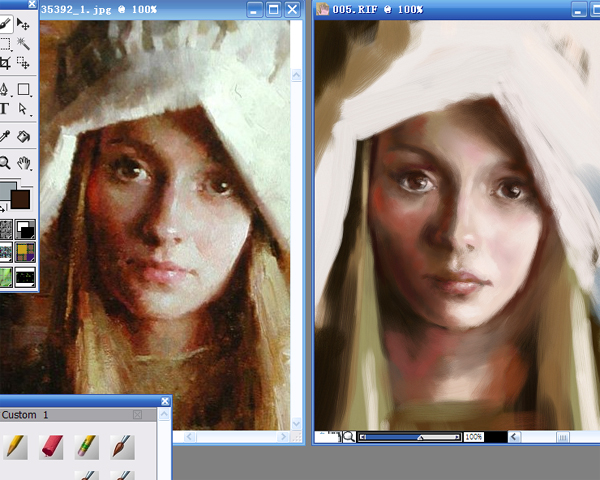
Task: Click the magnifier icon in 005.RIF status bar
Action: (349, 437)
